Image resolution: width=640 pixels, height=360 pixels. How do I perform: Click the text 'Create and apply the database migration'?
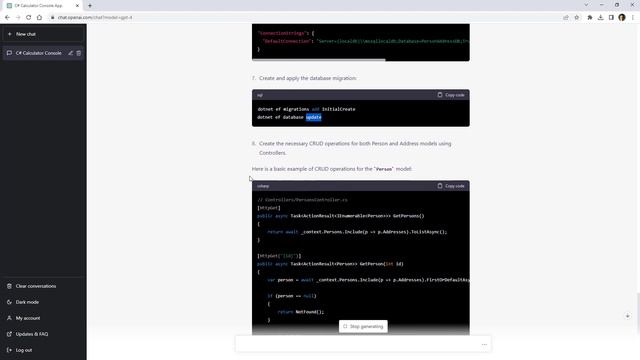point(308,78)
